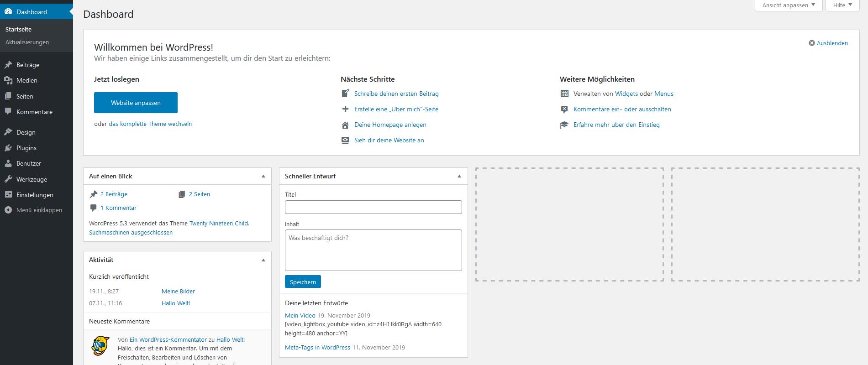868x365 pixels.
Task: Open the Ansicht anpassen dropdown
Action: pos(789,5)
